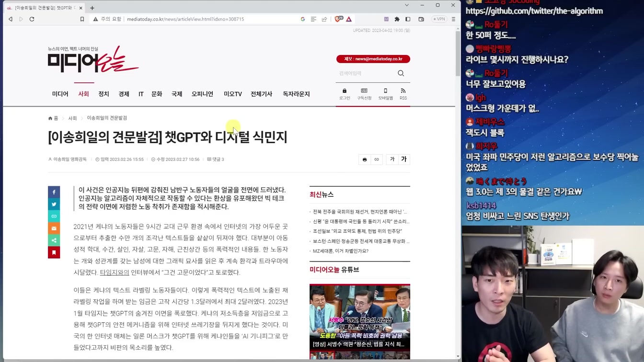
Task: Open the 전체기사 menu item
Action: click(261, 94)
